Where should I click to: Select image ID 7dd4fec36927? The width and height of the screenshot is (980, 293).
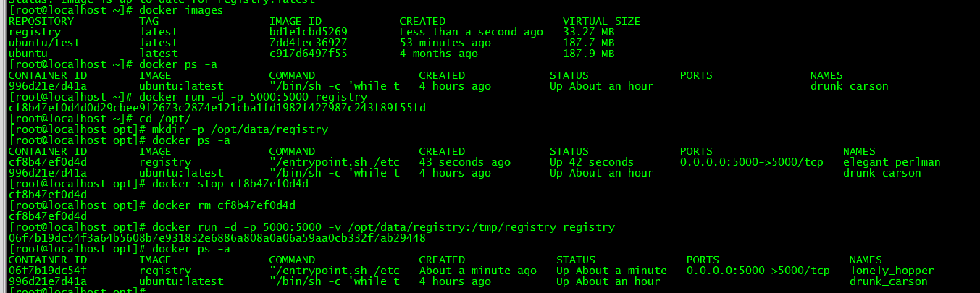click(308, 43)
